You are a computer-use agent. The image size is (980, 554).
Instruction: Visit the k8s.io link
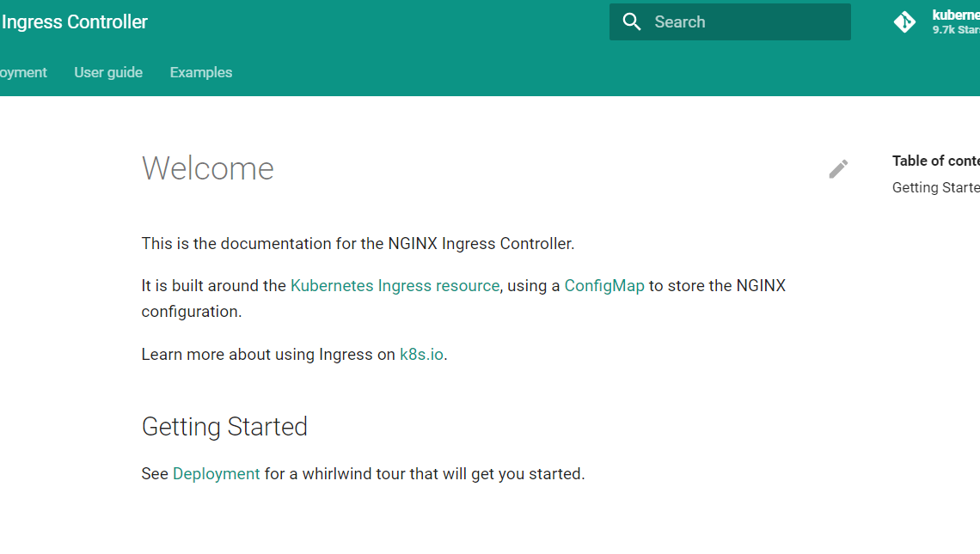421,354
